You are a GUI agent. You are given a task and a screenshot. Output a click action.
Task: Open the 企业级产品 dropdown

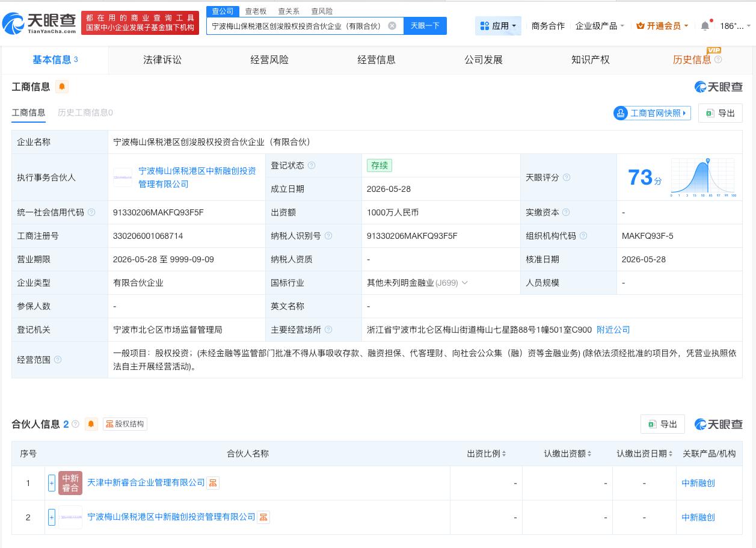[x=600, y=26]
